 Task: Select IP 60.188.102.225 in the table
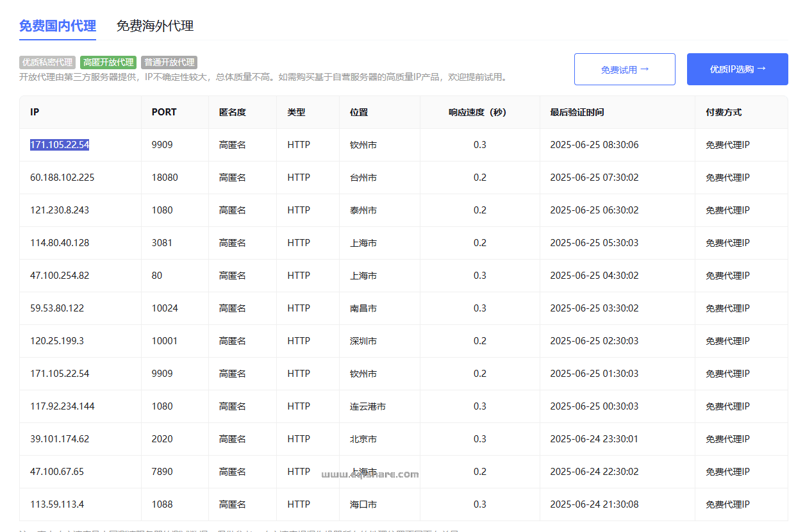click(x=61, y=177)
